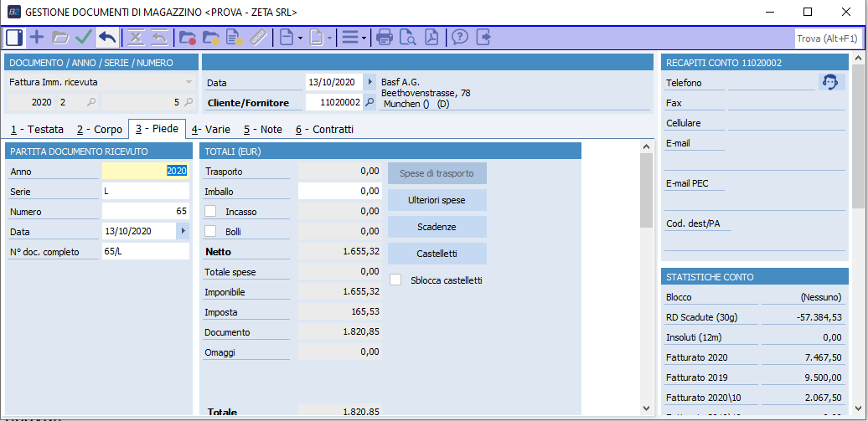This screenshot has width=868, height=421.
Task: Click the magnifier icon next to serie 2
Action: point(92,102)
